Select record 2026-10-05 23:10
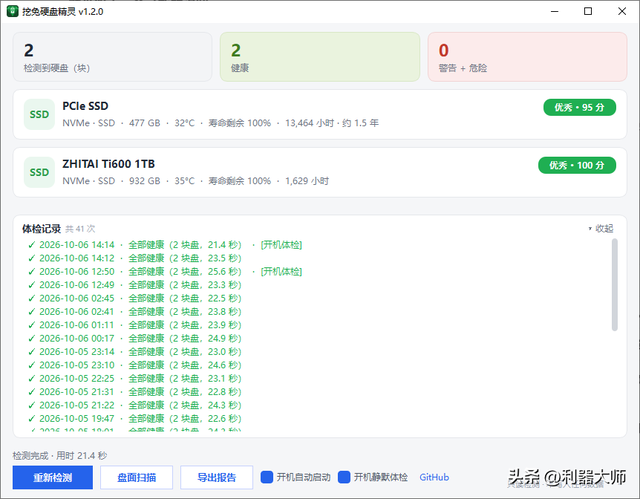 135,365
